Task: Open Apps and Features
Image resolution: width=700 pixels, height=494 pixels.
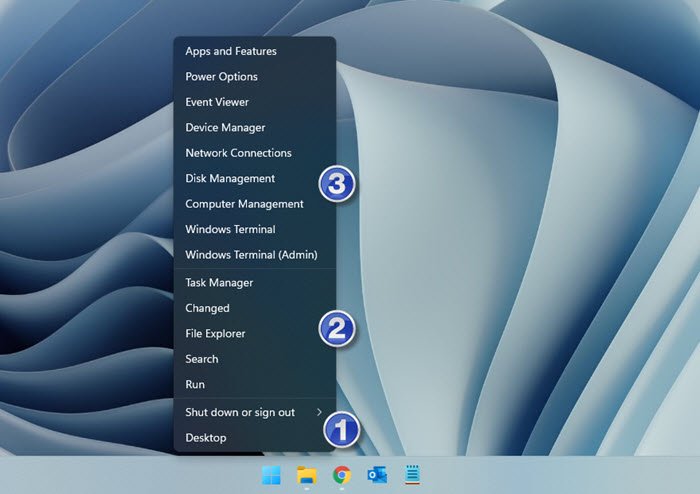Action: (x=231, y=51)
